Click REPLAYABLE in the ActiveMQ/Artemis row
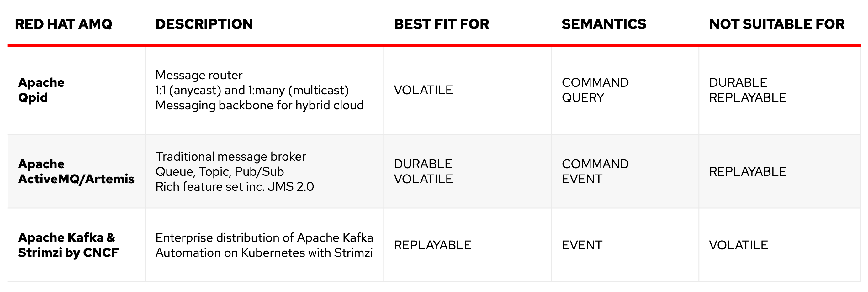868x292 pixels. point(747,171)
